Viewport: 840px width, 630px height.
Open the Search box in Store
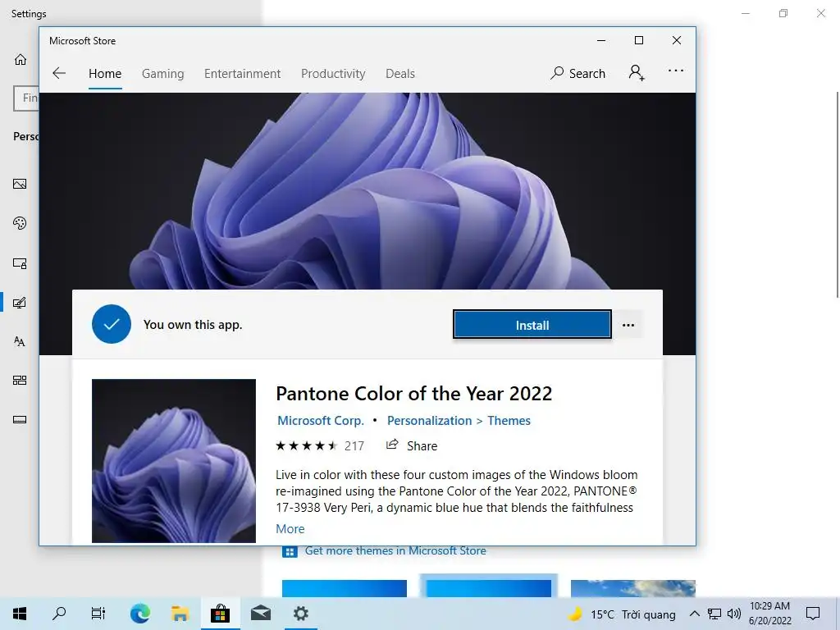(x=577, y=73)
